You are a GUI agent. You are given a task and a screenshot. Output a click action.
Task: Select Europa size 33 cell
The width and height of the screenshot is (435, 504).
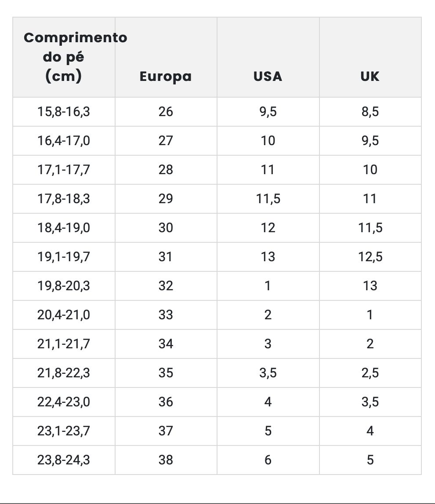[166, 315]
